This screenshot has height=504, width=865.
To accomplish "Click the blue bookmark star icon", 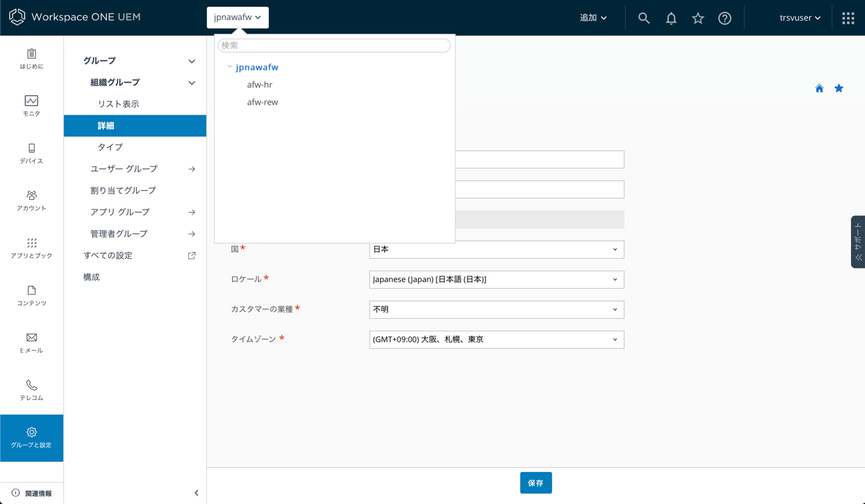I will pyautogui.click(x=839, y=88).
